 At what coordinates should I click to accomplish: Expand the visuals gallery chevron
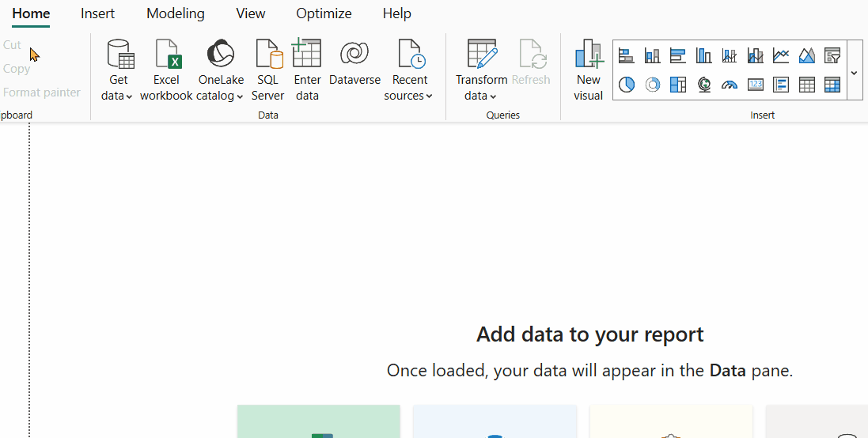(855, 72)
